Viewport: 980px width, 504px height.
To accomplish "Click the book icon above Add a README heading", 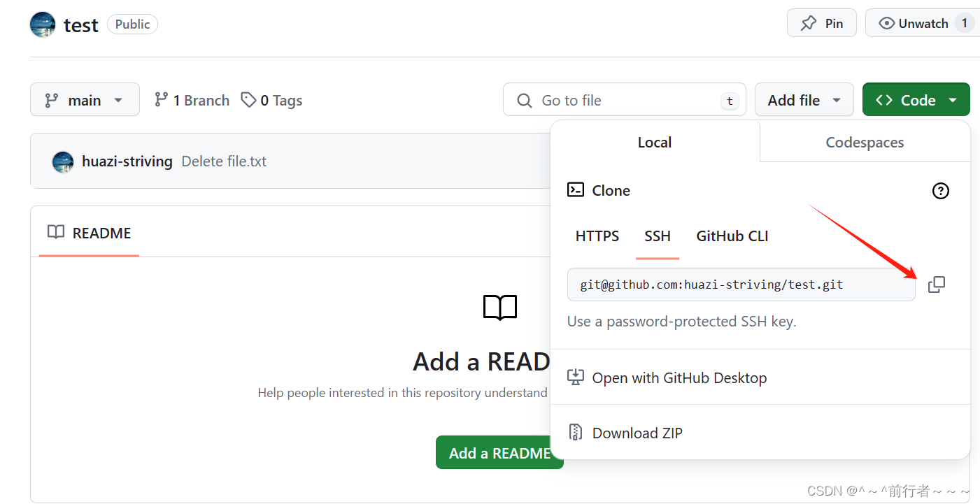I will tap(500, 308).
